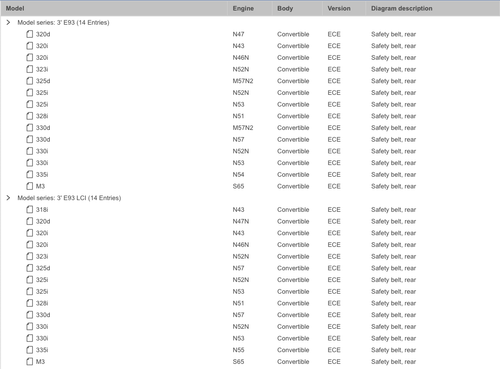Click Convertible body cell in 335i N54 row
This screenshot has height=369, width=500.
tap(293, 174)
